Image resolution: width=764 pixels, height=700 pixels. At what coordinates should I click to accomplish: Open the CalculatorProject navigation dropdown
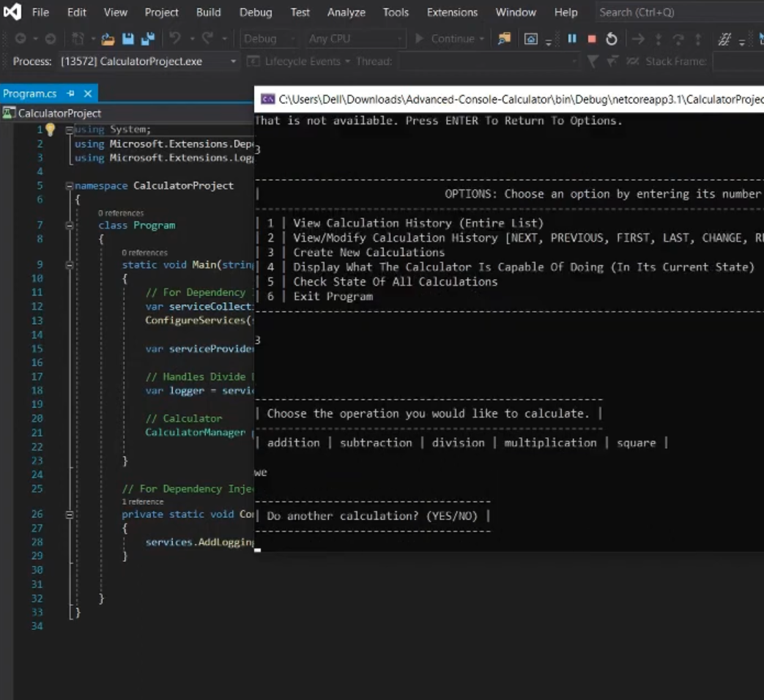(127, 113)
